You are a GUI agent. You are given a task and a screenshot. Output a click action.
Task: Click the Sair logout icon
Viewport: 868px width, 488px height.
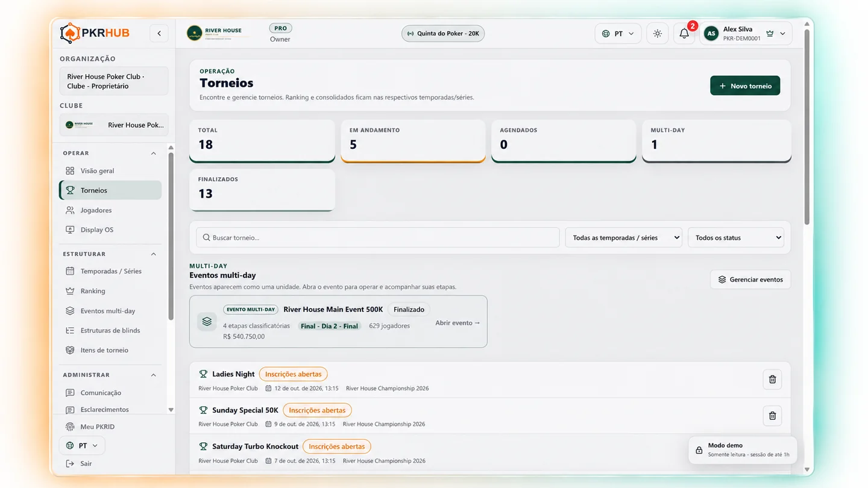[x=70, y=464]
